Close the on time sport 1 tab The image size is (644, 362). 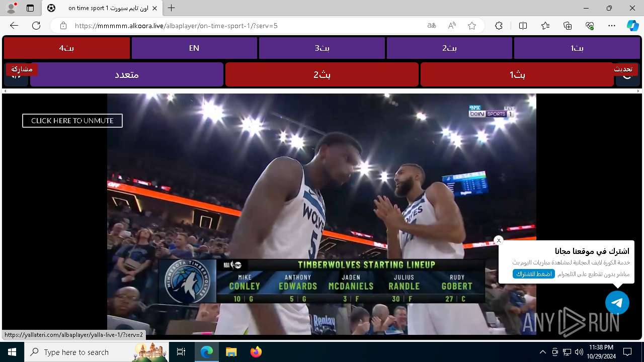(x=154, y=8)
